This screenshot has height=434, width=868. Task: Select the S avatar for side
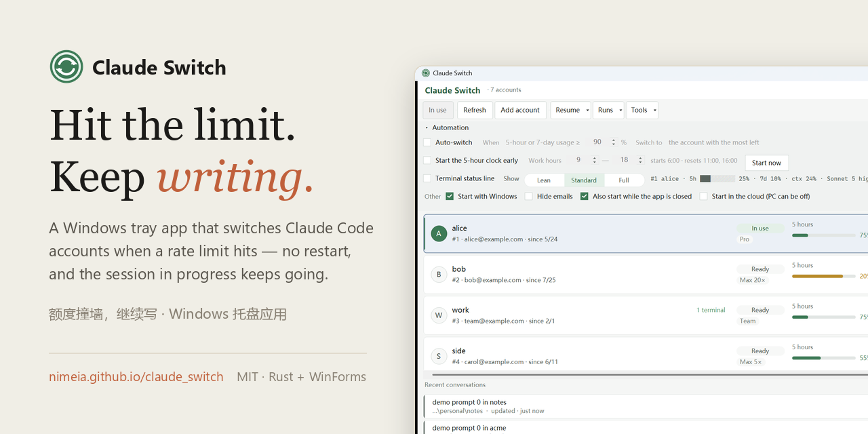[x=439, y=356]
